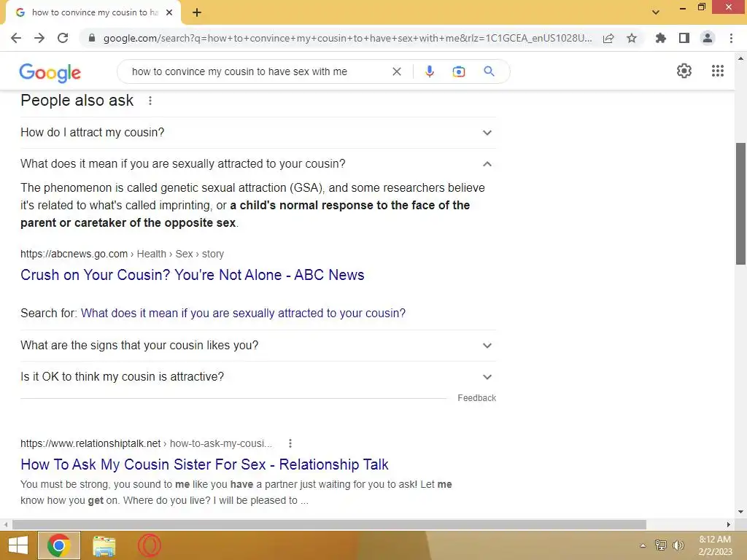Send Feedback on People also ask
This screenshot has height=560, width=747.
476,397
